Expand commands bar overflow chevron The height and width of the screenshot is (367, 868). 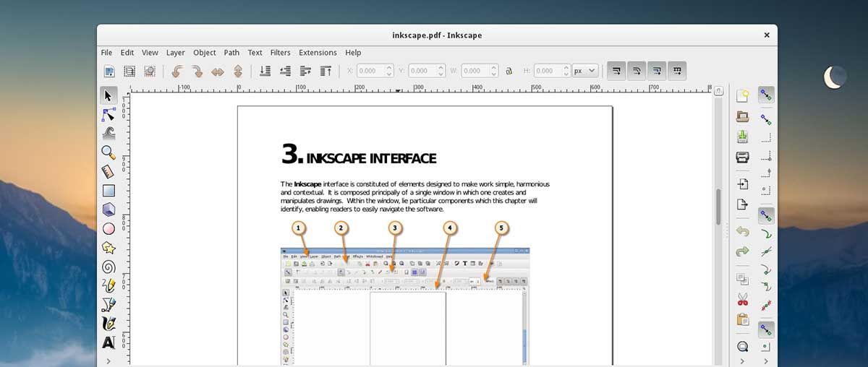point(742,360)
